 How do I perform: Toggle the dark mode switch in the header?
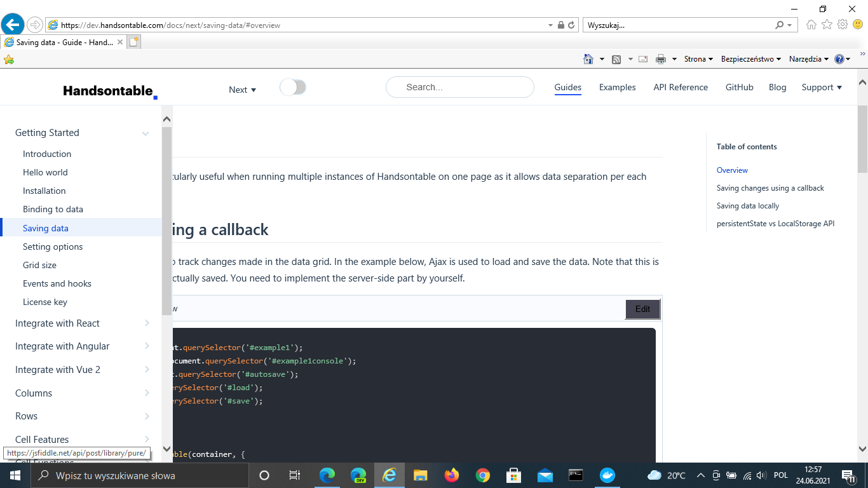[292, 86]
